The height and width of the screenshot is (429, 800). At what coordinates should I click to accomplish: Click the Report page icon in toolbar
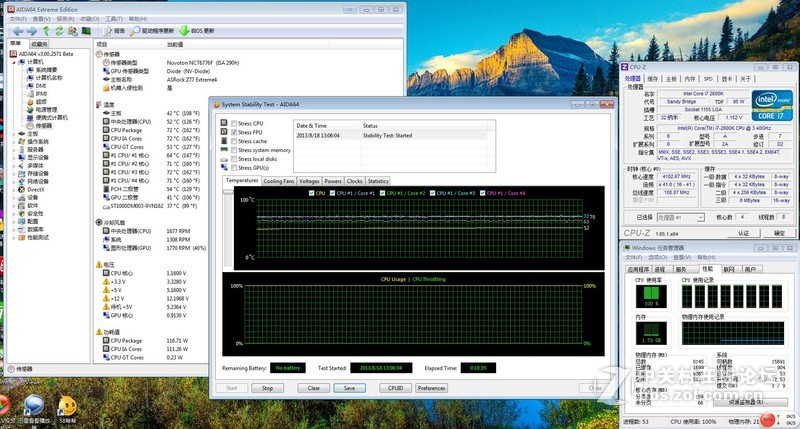click(x=108, y=31)
